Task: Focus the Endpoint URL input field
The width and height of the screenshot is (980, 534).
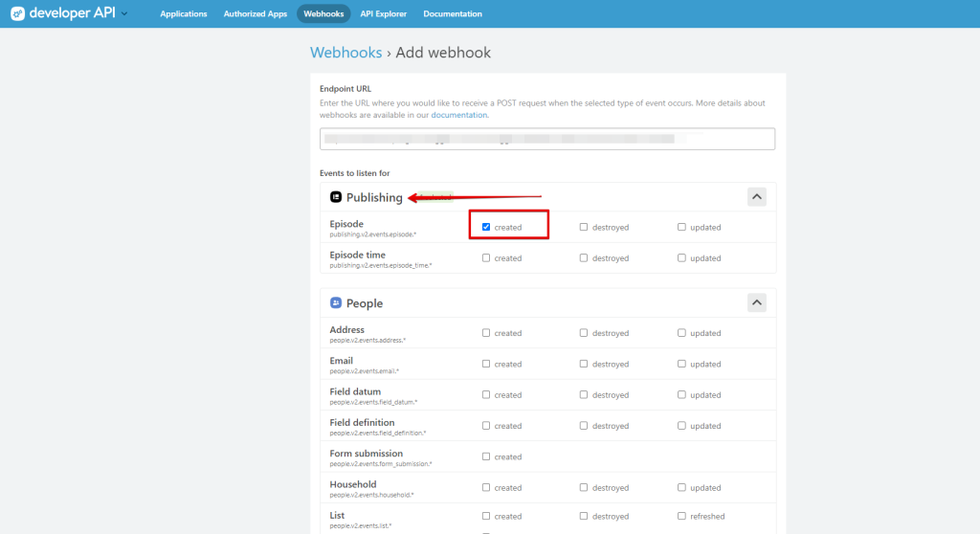Action: coord(547,139)
